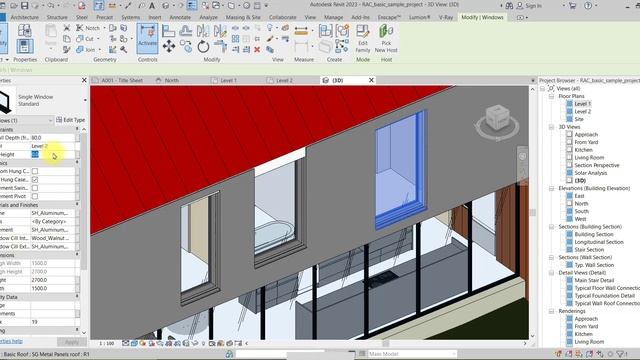Collapse the Sections (Building Section) node
The image size is (640, 360).
click(551, 227)
